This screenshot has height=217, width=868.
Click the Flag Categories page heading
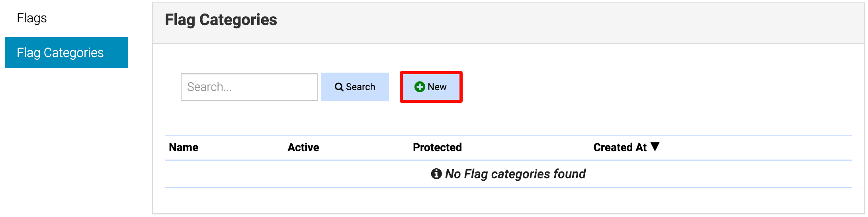(x=221, y=20)
